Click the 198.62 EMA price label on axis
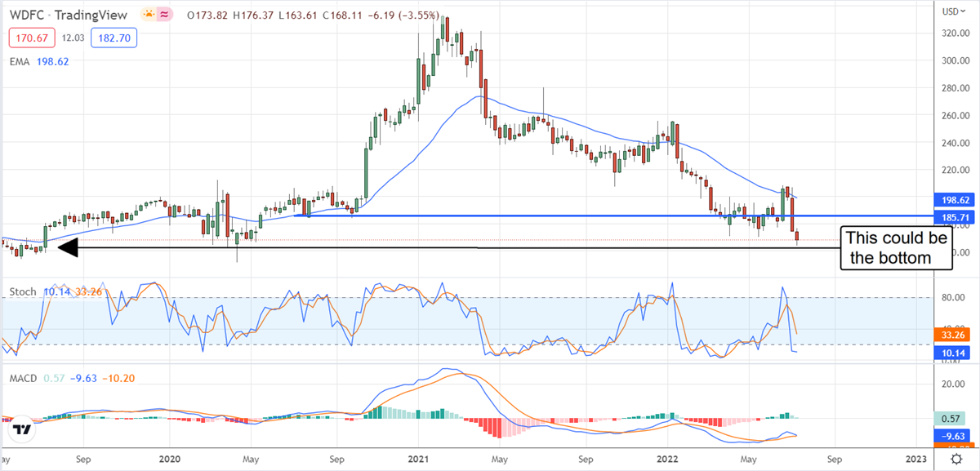This screenshot has width=980, height=471. (951, 198)
